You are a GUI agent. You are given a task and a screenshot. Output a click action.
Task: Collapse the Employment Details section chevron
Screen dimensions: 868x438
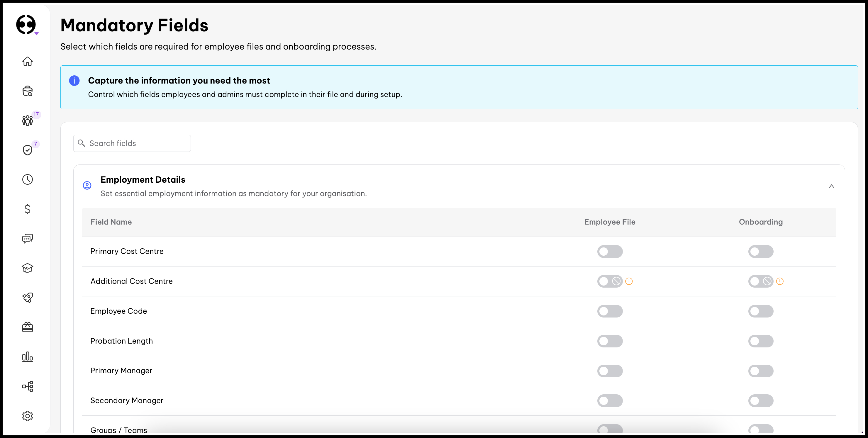(831, 186)
